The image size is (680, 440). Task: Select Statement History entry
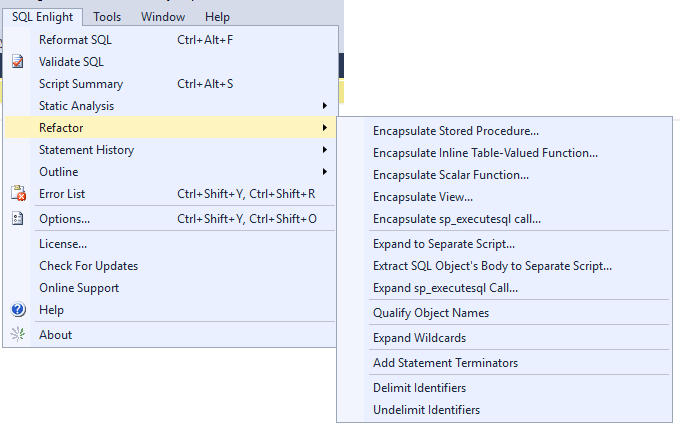(x=170, y=150)
